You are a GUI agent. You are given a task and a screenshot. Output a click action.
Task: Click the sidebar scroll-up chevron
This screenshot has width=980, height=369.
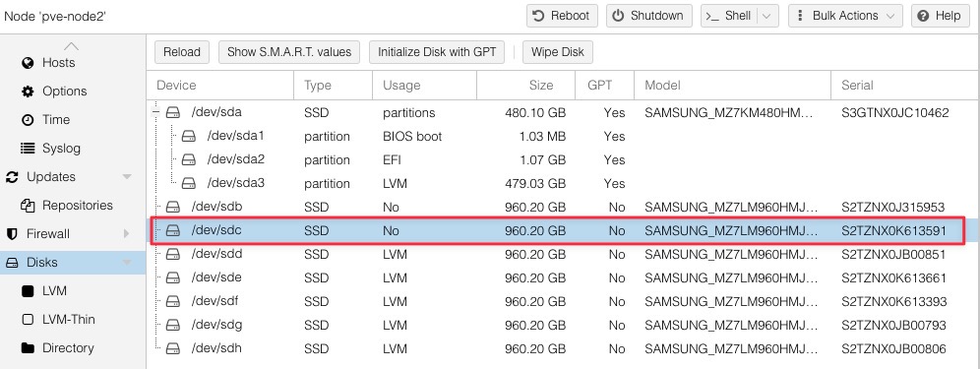(x=72, y=45)
